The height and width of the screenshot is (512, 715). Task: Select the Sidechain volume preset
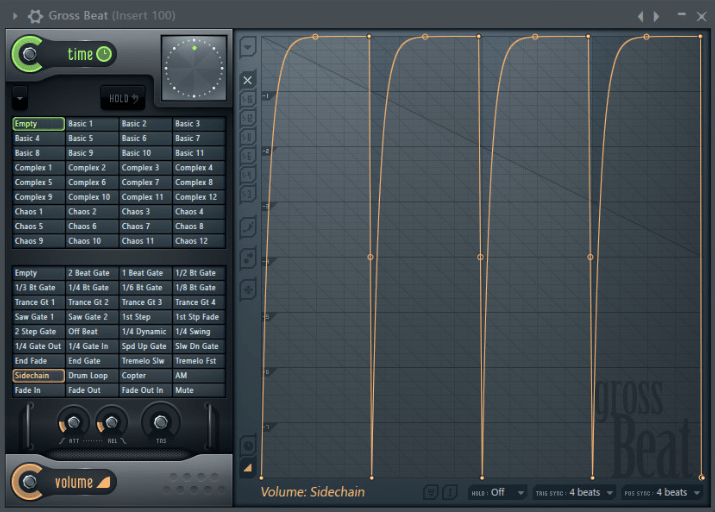(38, 376)
